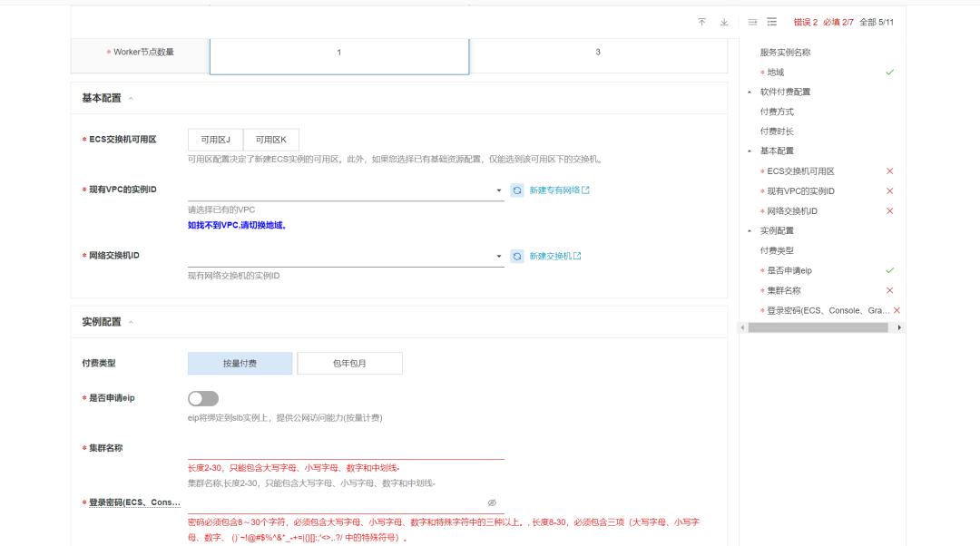Jump to top arrow icon
Screen dimensions: 980x546
pos(701,22)
